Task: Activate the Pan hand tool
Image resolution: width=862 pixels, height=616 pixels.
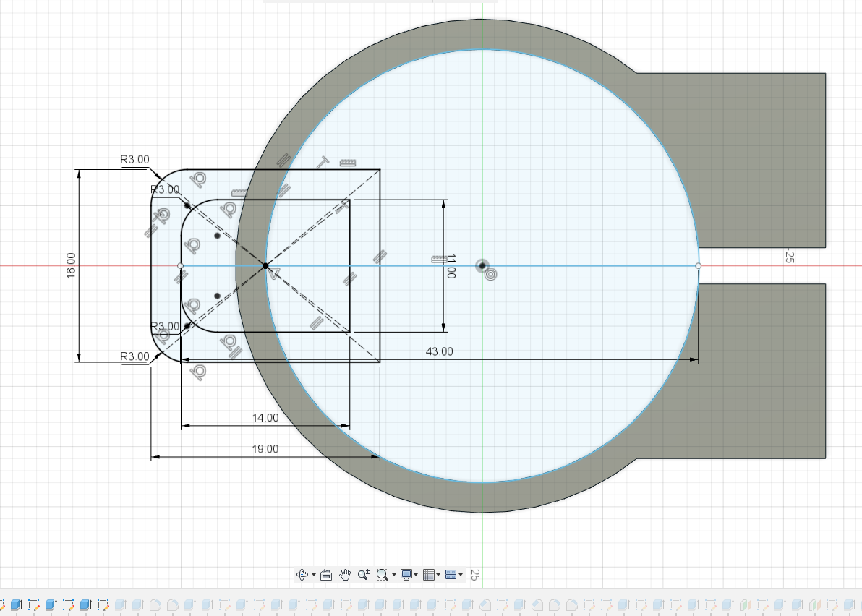Action: (x=345, y=575)
